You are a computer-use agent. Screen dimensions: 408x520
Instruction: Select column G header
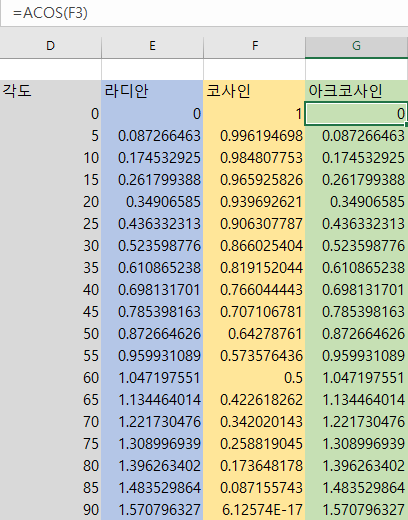[x=356, y=46]
